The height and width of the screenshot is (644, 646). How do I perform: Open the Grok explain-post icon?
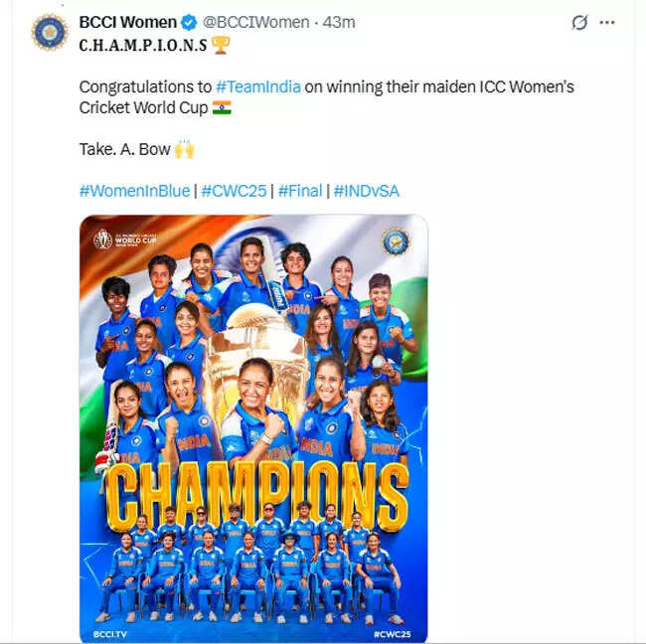click(580, 22)
